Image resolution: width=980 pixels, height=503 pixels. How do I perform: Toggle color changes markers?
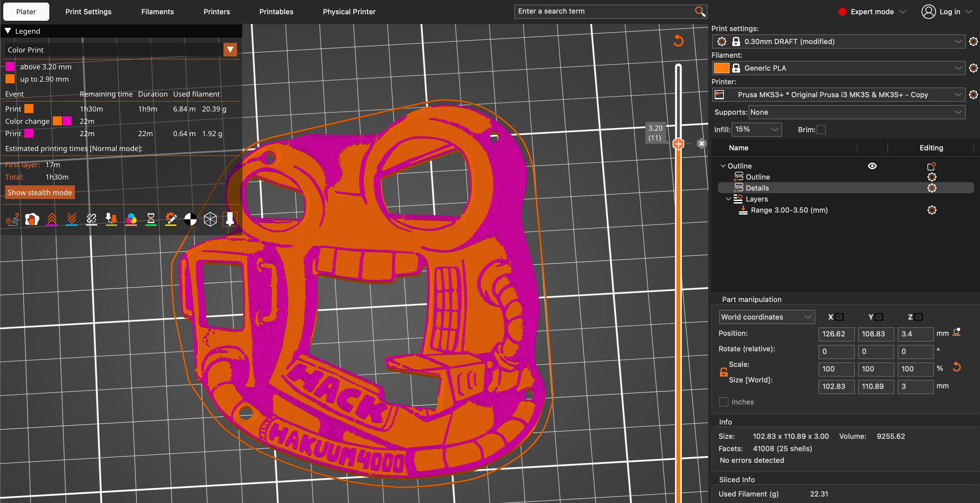pos(131,219)
